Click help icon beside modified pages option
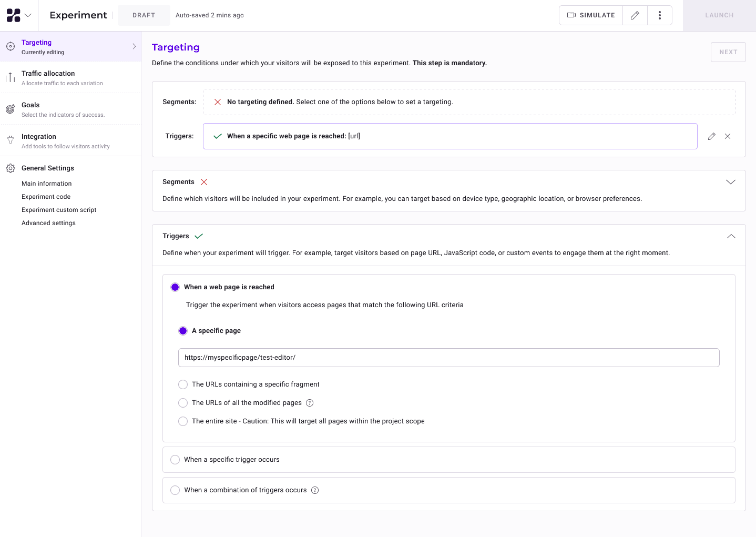Screen dimensions: 756x537 pyautogui.click(x=310, y=403)
